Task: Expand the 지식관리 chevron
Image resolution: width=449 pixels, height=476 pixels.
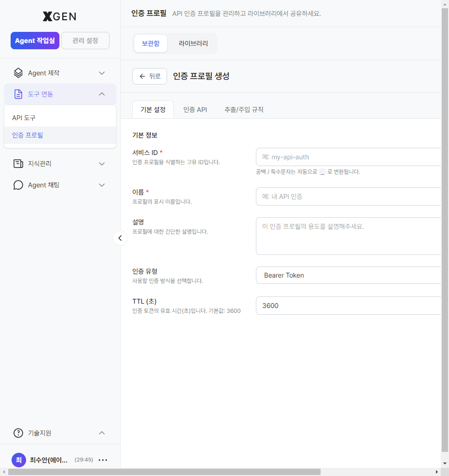Action: pyautogui.click(x=102, y=164)
